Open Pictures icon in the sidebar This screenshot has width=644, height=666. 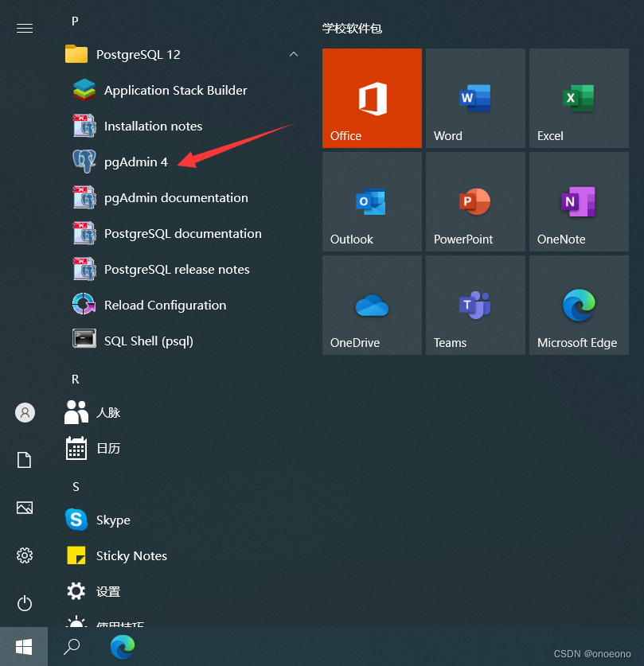[x=25, y=508]
